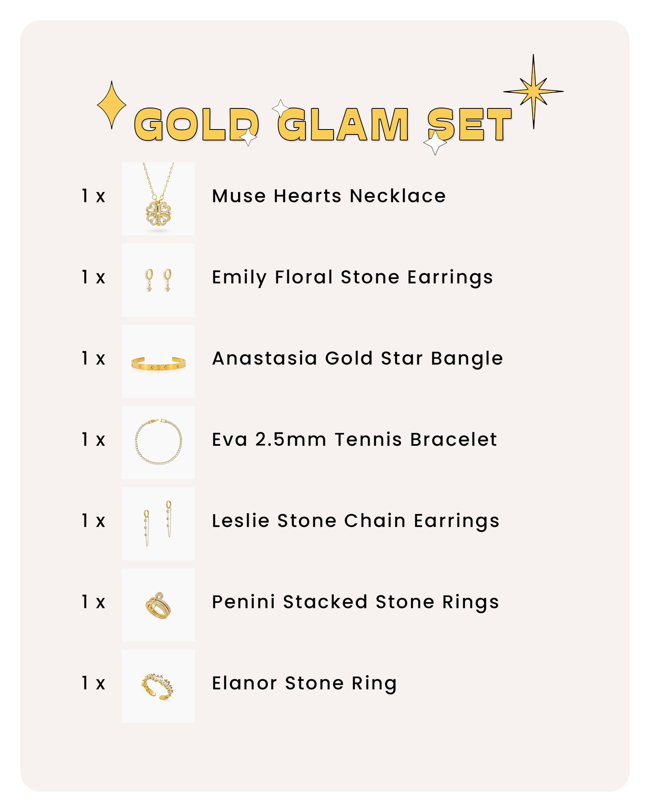The width and height of the screenshot is (650, 812).
Task: Click the Muse Hearts Necklace product image
Action: click(x=158, y=199)
